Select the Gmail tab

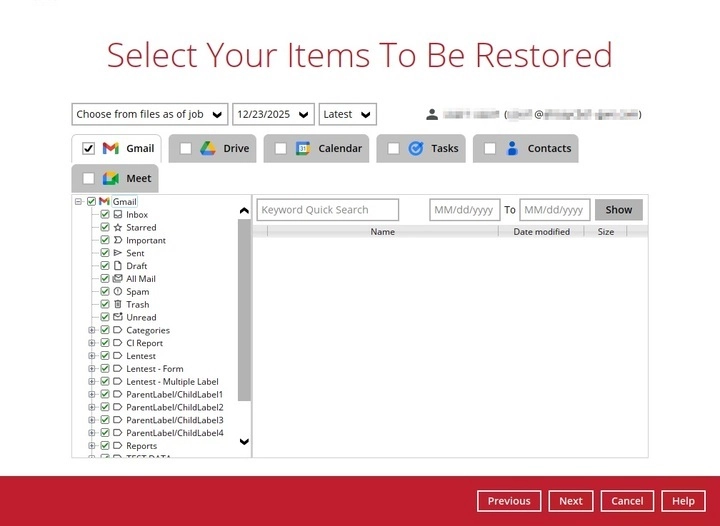click(117, 148)
